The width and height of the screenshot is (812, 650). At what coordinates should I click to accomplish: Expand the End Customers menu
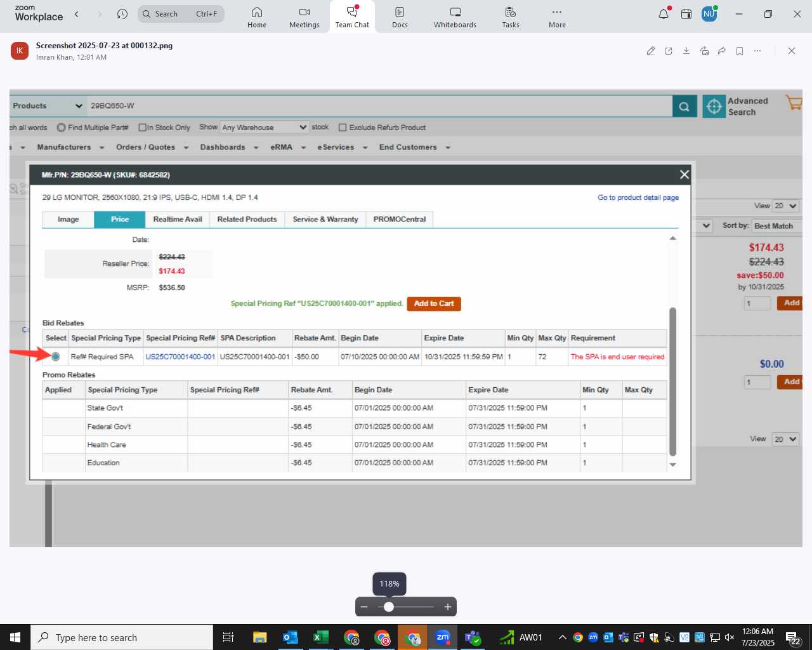[x=415, y=147]
